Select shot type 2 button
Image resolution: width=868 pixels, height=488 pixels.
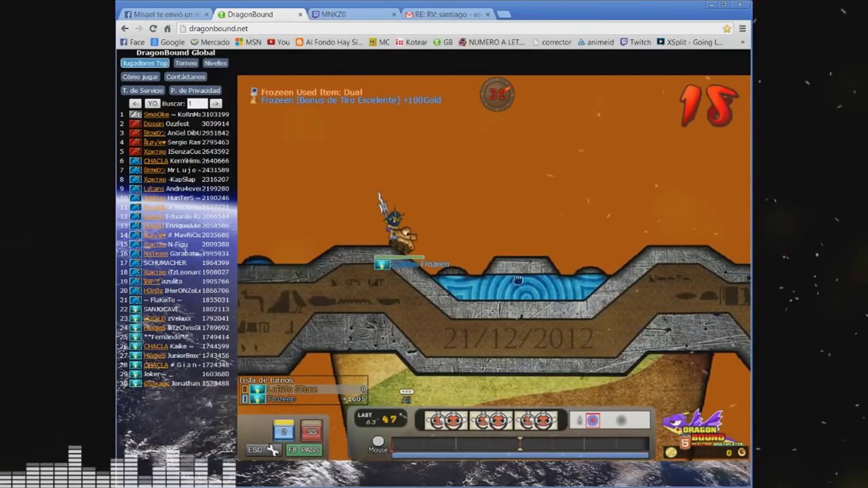coord(284,431)
